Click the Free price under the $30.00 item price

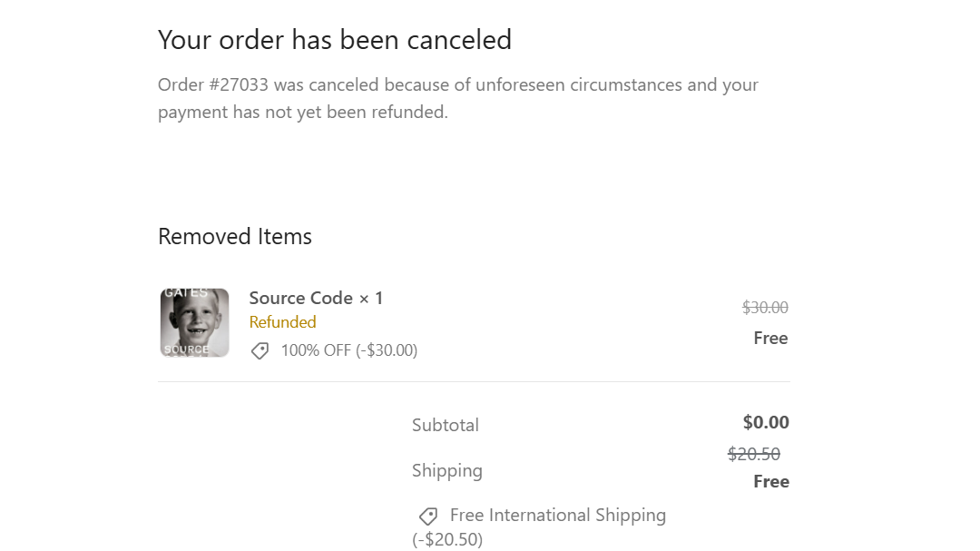(770, 339)
